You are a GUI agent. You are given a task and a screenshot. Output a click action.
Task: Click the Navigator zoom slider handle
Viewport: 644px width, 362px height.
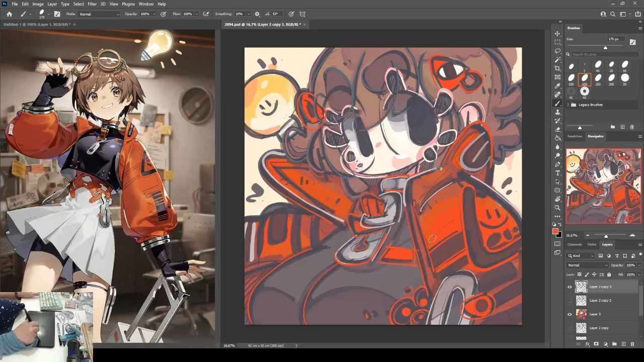tap(606, 236)
